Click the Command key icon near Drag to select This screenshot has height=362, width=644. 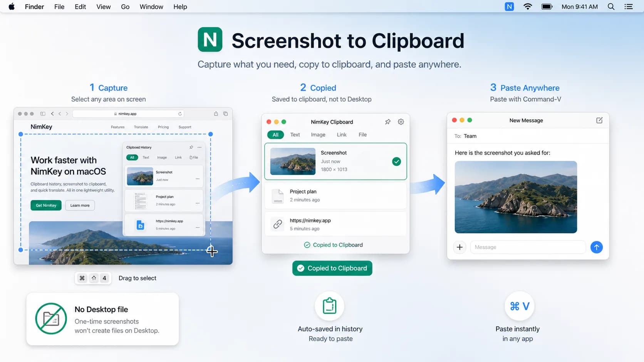tap(82, 278)
